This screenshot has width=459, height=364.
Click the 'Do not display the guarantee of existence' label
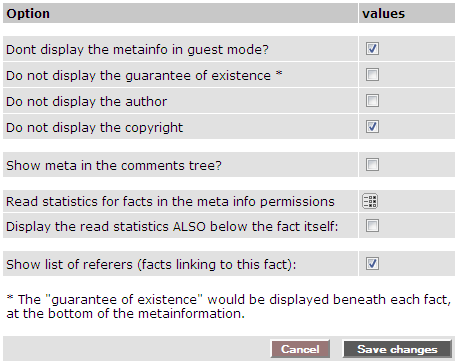[138, 76]
